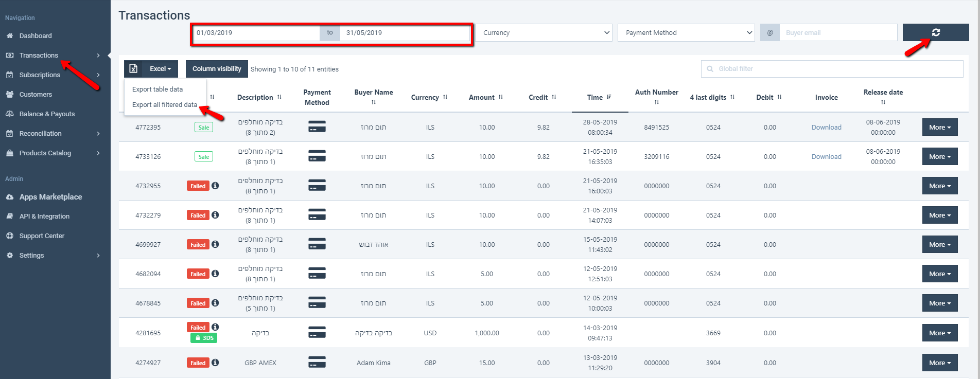
Task: Expand the Reconciliation menu chevron
Action: [98, 134]
